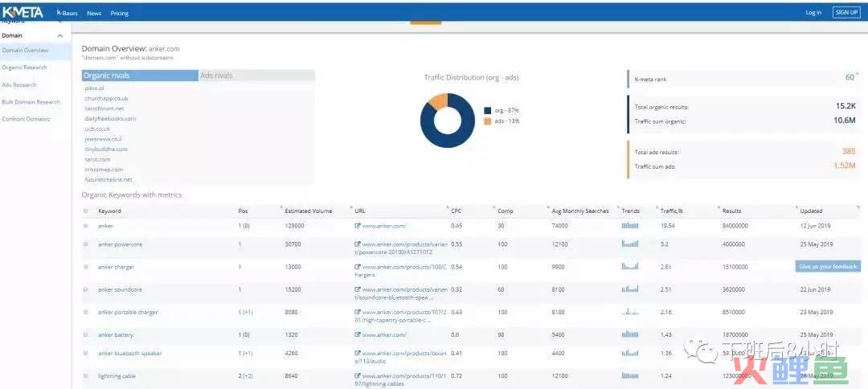Viewport: 868px width, 389px height.
Task: Collapse the Domain section in sidebar
Action: tap(60, 36)
